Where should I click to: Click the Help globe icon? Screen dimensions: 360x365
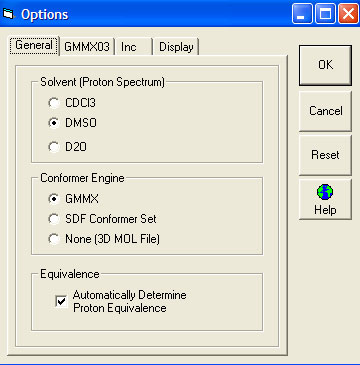pyautogui.click(x=325, y=193)
